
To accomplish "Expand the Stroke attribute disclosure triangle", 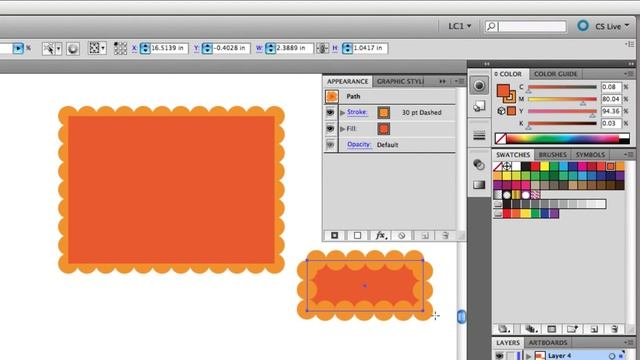I will click(x=342, y=113).
